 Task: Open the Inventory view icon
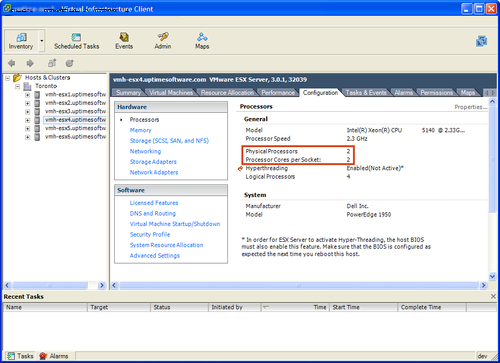tap(21, 37)
